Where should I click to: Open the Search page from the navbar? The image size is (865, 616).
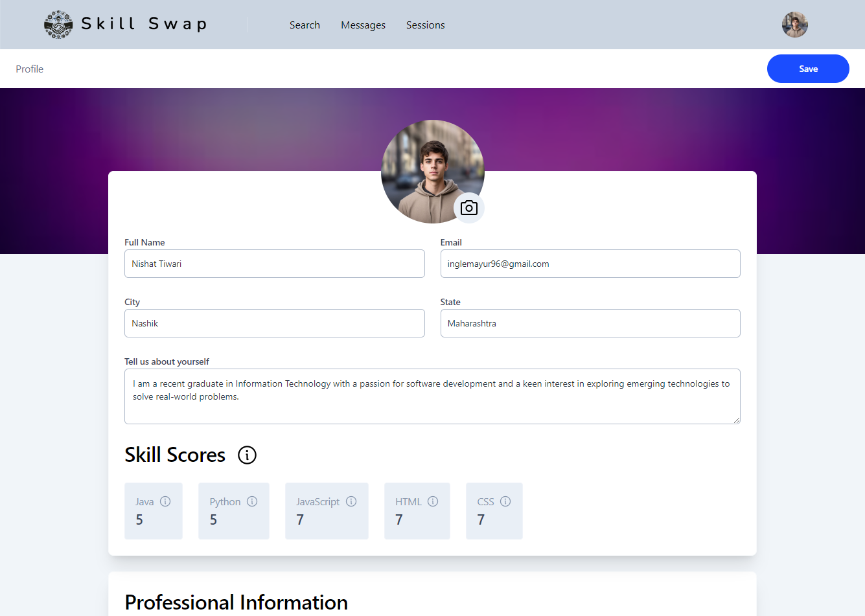click(x=305, y=25)
